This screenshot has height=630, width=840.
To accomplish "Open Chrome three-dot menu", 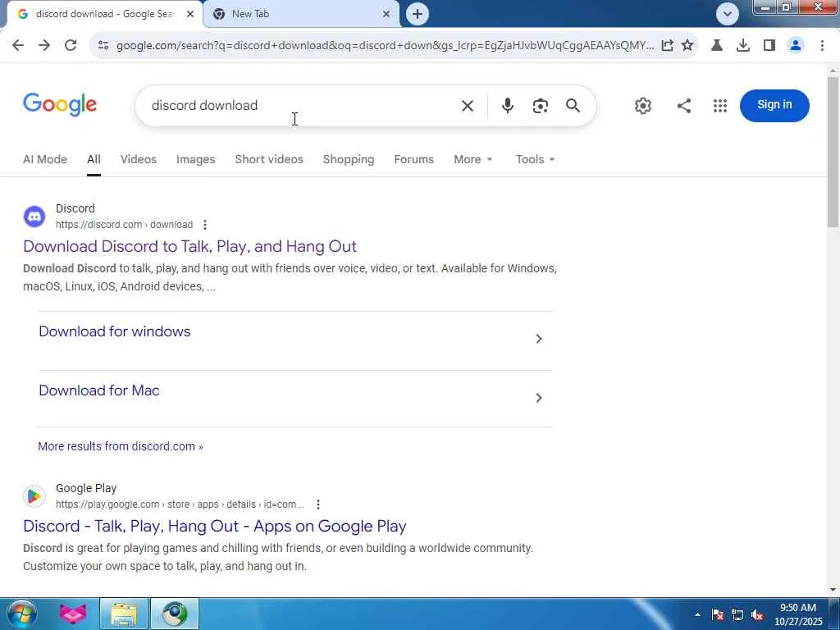I will click(822, 46).
